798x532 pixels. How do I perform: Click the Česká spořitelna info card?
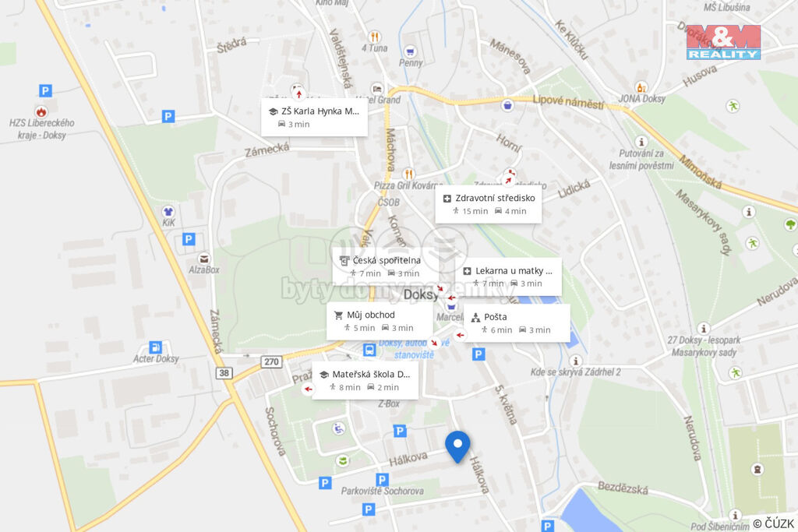point(385,266)
